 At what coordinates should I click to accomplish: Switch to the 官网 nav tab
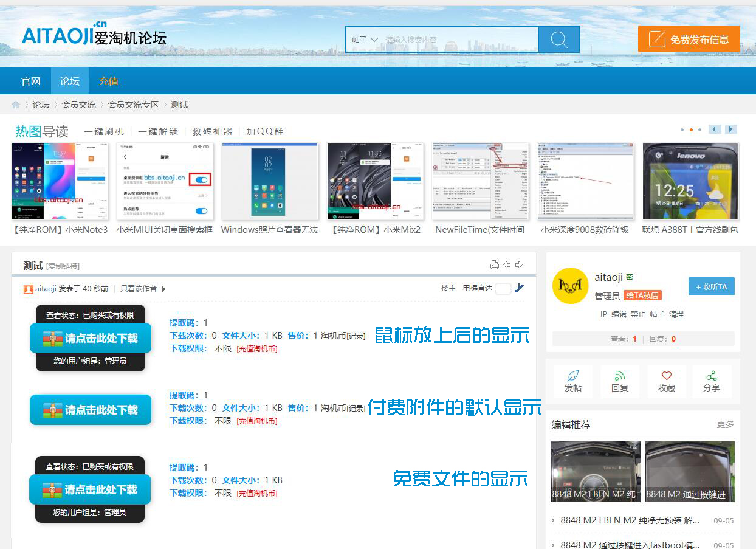point(30,81)
